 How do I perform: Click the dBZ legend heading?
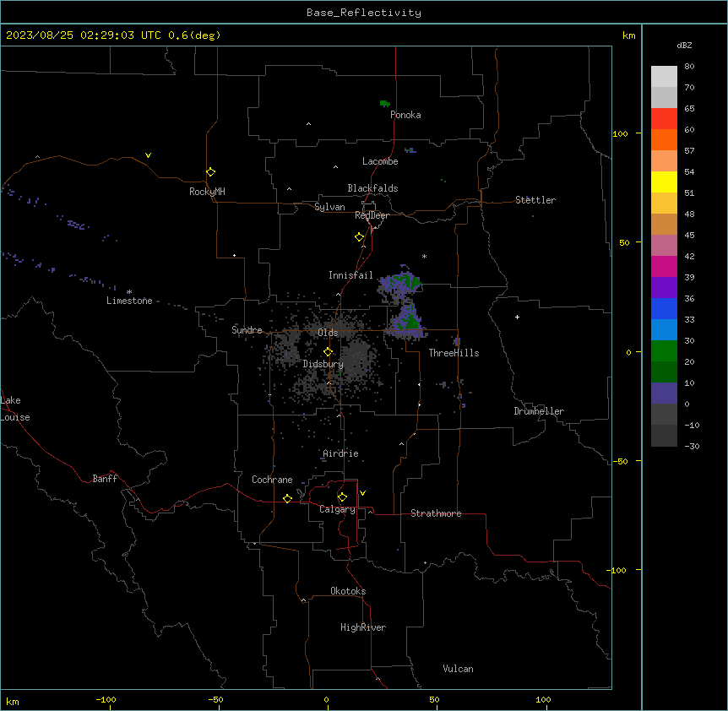point(684,45)
